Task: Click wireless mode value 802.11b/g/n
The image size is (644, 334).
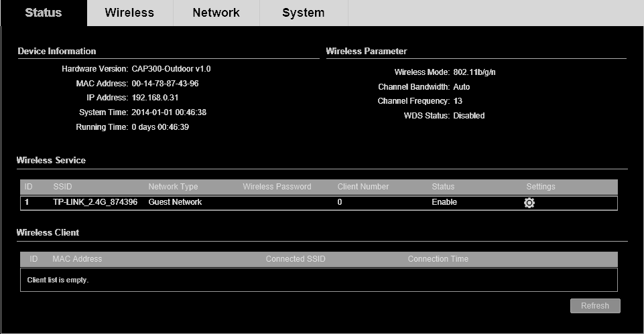Action: (474, 72)
